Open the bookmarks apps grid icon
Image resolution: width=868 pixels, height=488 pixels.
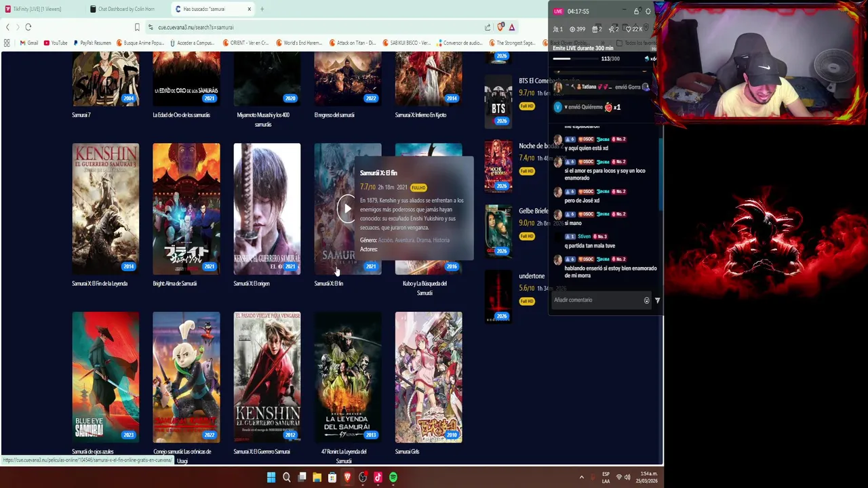coord(7,43)
